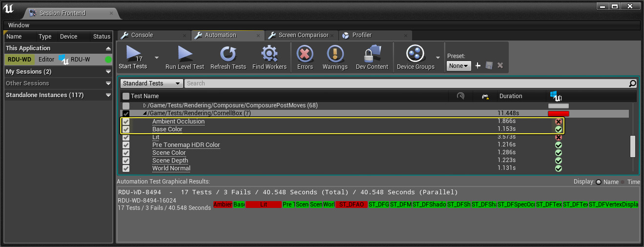Click the test Search input field
Screen dimensions: 644x247
(x=405, y=83)
